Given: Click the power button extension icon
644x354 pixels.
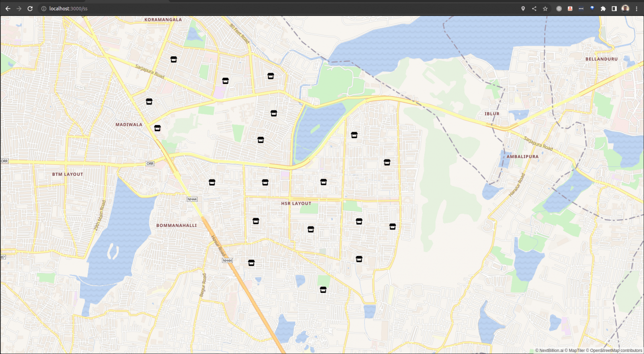Looking at the screenshot, I should pyautogui.click(x=559, y=8).
